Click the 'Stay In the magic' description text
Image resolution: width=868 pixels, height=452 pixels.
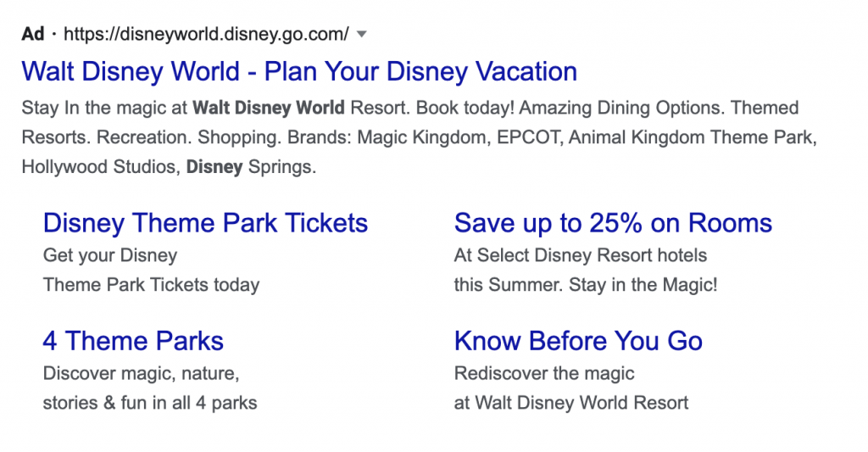pos(105,109)
